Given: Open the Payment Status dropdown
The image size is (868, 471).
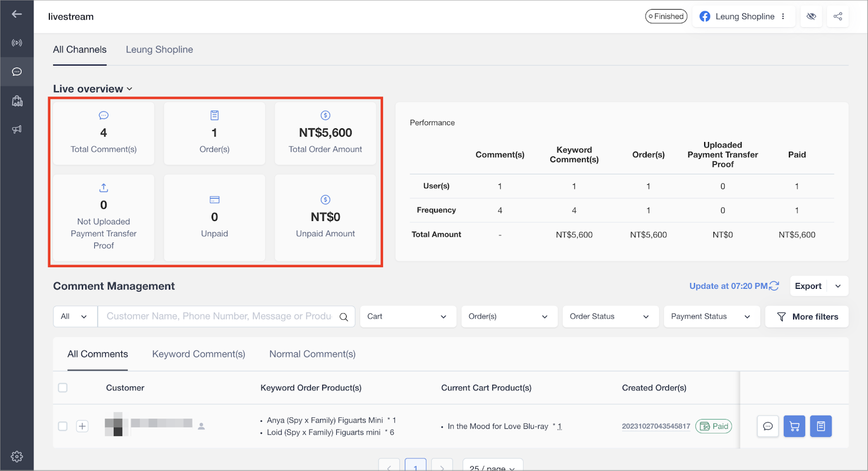Looking at the screenshot, I should coord(711,317).
